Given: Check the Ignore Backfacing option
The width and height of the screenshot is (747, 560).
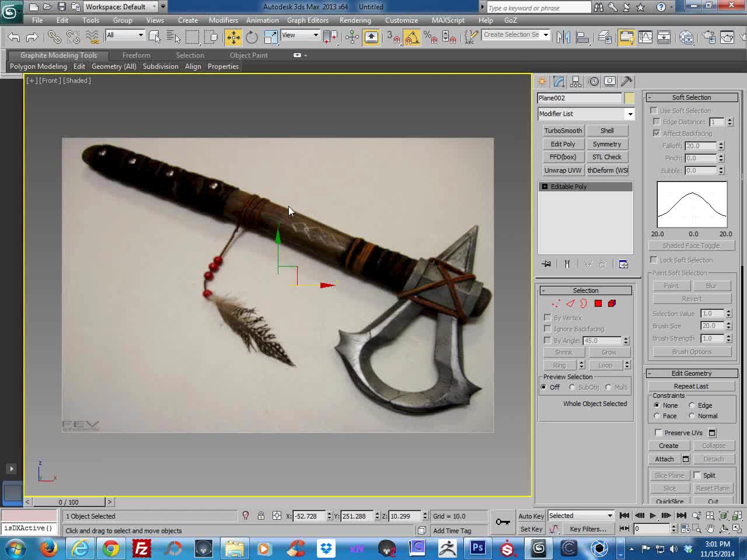Looking at the screenshot, I should click(547, 328).
